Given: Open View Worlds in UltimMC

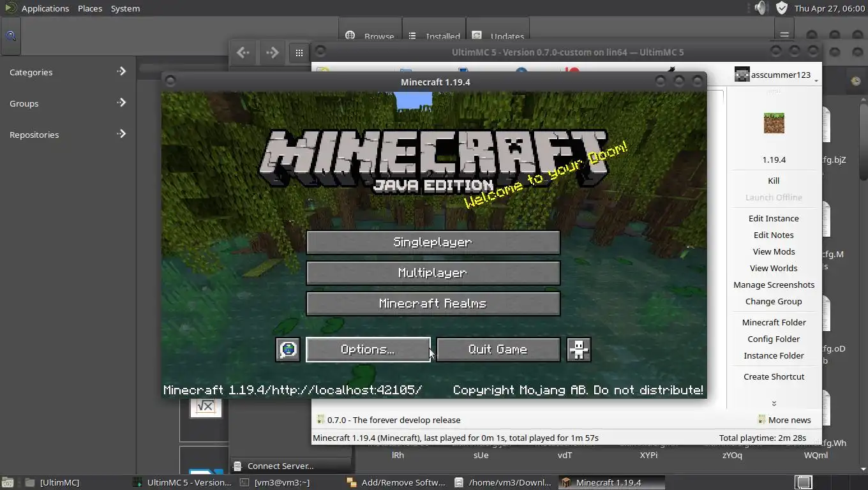Looking at the screenshot, I should pos(774,268).
